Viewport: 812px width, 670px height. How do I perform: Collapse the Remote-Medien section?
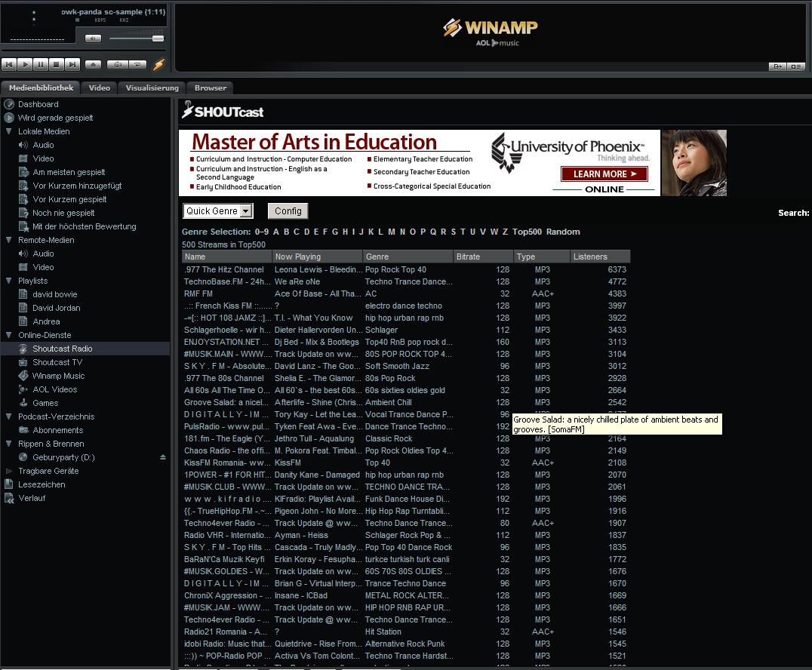pyautogui.click(x=9, y=240)
